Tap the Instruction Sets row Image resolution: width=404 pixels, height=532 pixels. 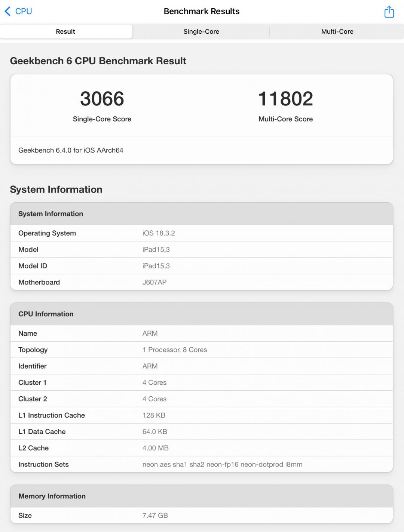(x=201, y=464)
